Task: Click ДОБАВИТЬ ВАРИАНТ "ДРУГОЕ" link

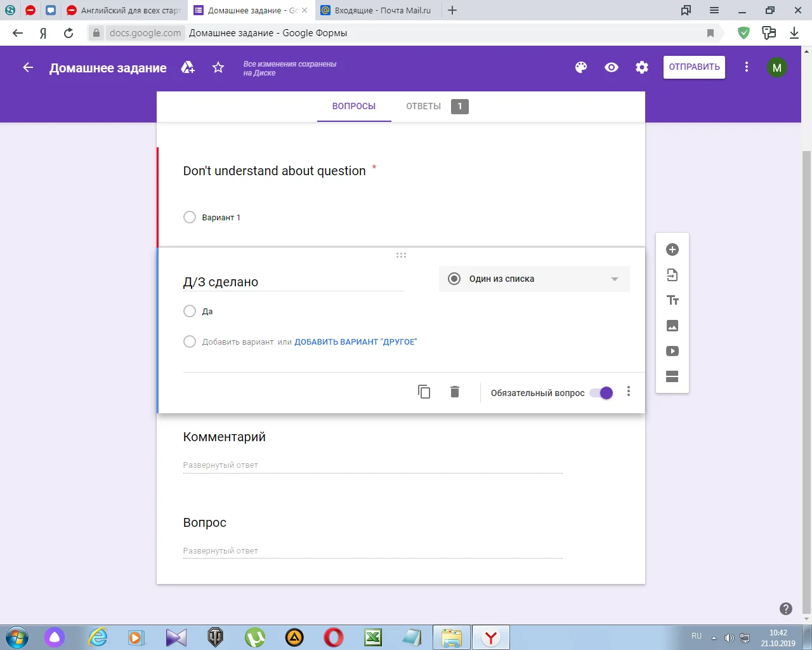Action: click(355, 342)
